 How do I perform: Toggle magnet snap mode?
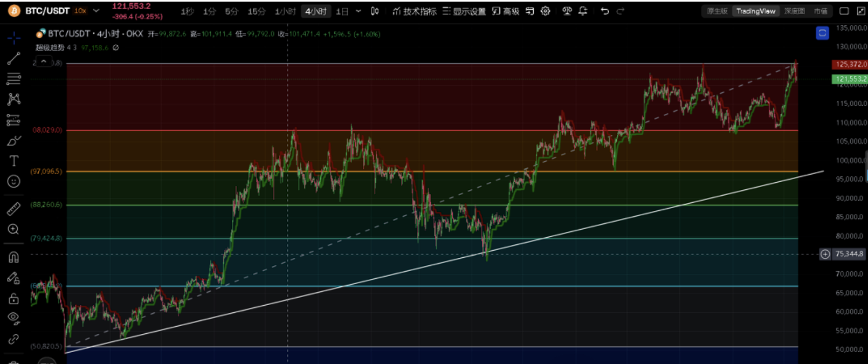click(13, 257)
